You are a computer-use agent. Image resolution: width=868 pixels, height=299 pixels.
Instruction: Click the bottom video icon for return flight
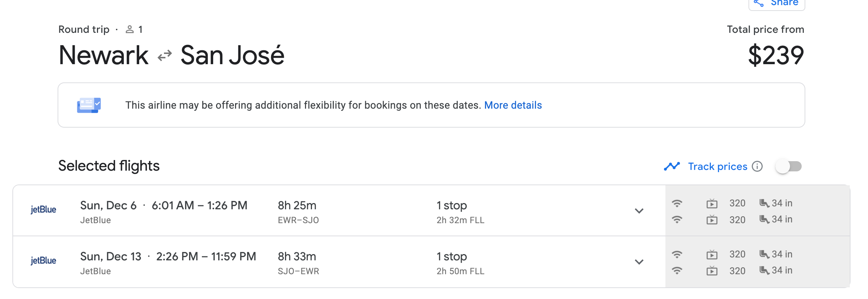coord(712,271)
